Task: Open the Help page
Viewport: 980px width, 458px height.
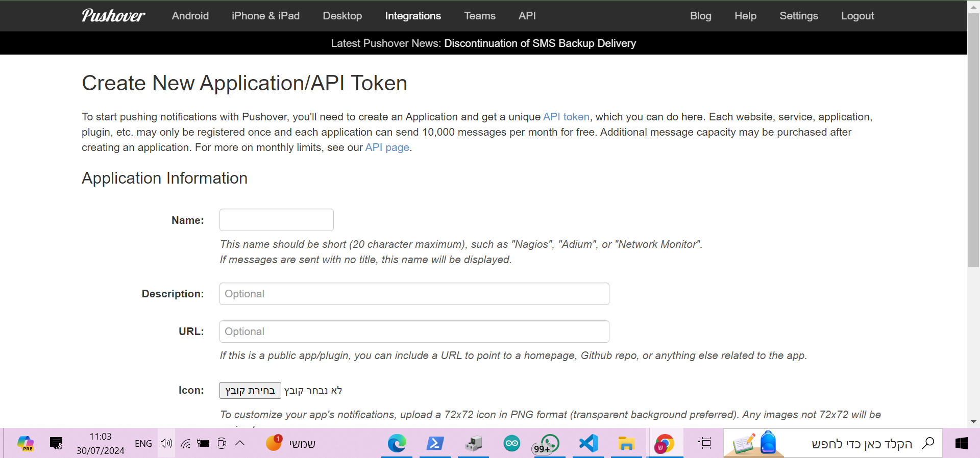Action: [x=745, y=16]
